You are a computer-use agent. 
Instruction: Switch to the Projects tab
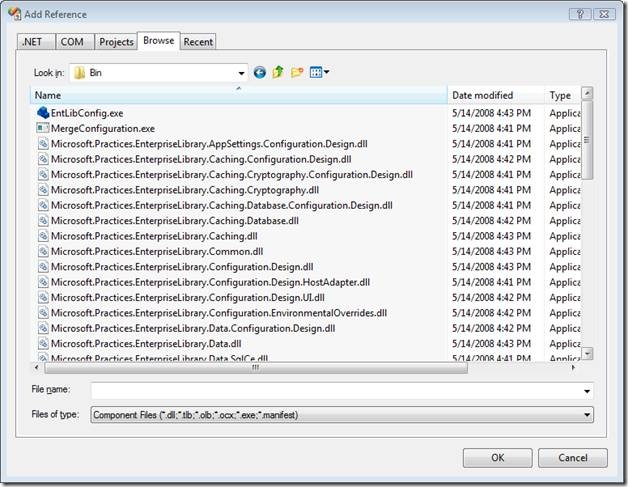click(116, 42)
